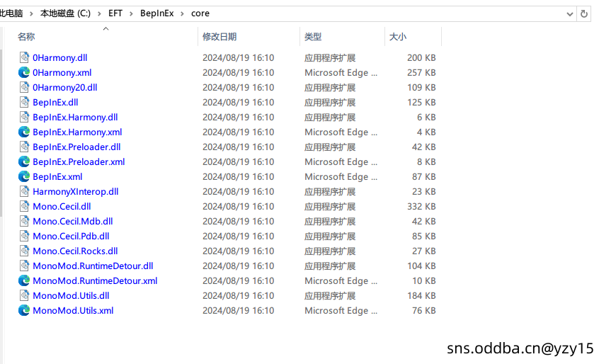Click the BepInEx.Harmony.dll file icon
The width and height of the screenshot is (599, 364).
[x=24, y=118]
